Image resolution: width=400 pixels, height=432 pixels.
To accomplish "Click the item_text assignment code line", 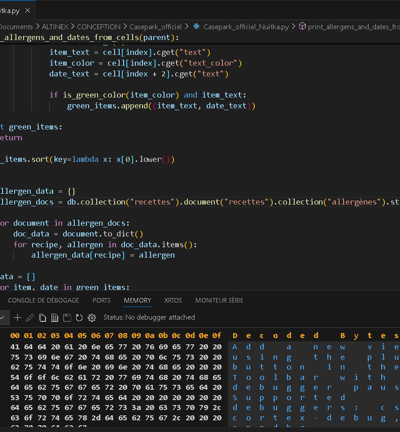I will click(130, 52).
